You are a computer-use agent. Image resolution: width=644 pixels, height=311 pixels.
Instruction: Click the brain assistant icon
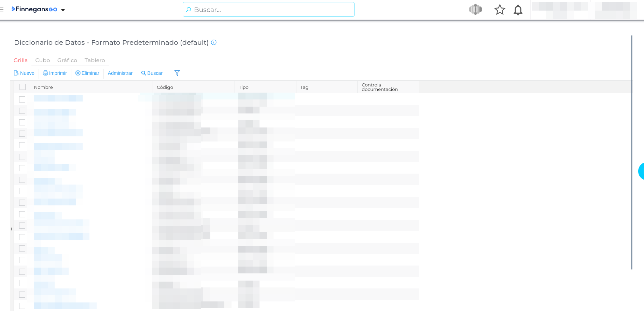tap(475, 10)
